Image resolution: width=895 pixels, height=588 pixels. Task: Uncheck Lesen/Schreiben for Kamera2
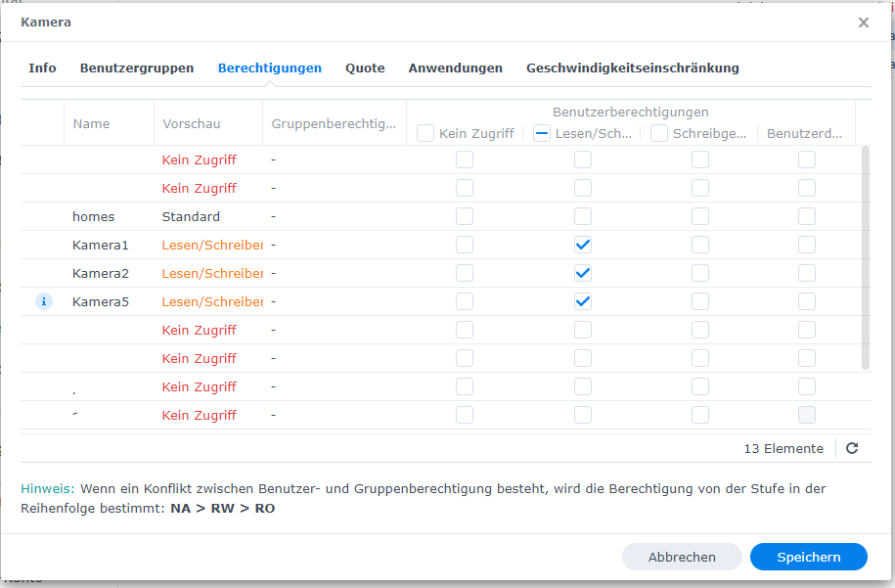click(x=583, y=273)
